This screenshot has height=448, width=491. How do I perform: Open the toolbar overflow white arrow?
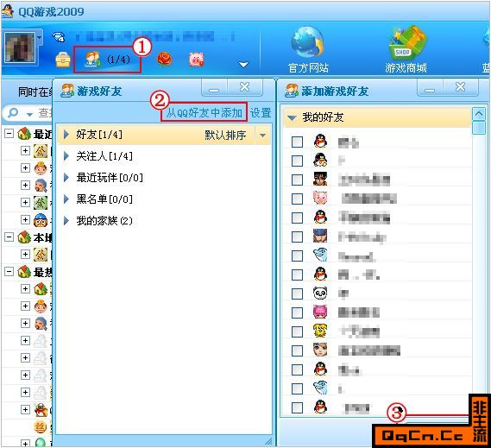[x=243, y=65]
